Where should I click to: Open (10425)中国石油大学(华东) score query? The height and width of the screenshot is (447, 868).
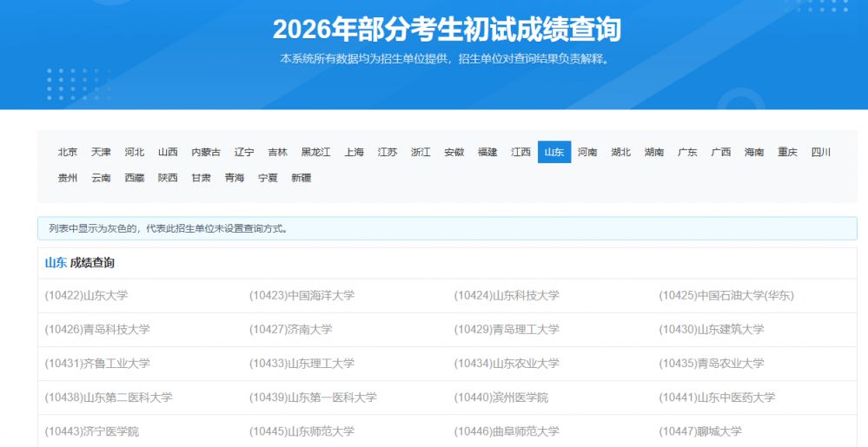(726, 296)
